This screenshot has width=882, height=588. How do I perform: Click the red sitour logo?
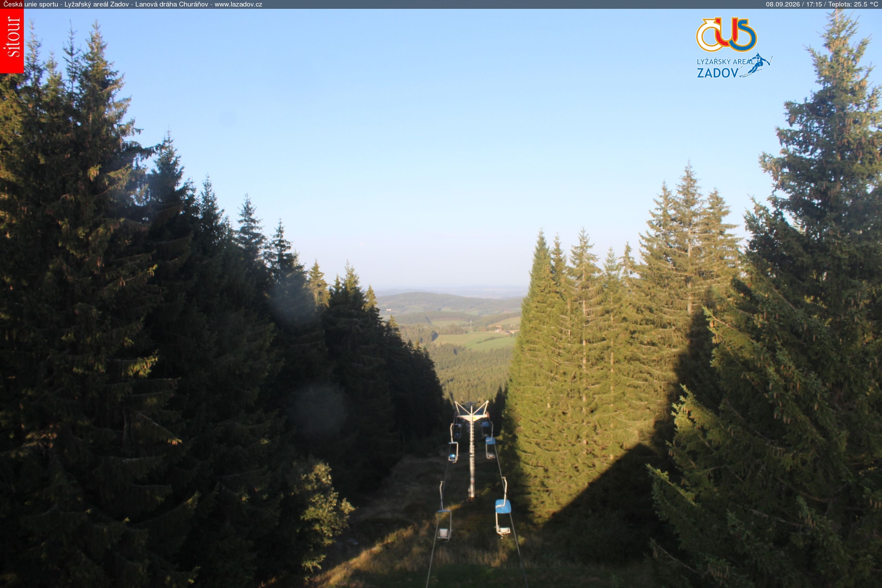click(x=12, y=41)
